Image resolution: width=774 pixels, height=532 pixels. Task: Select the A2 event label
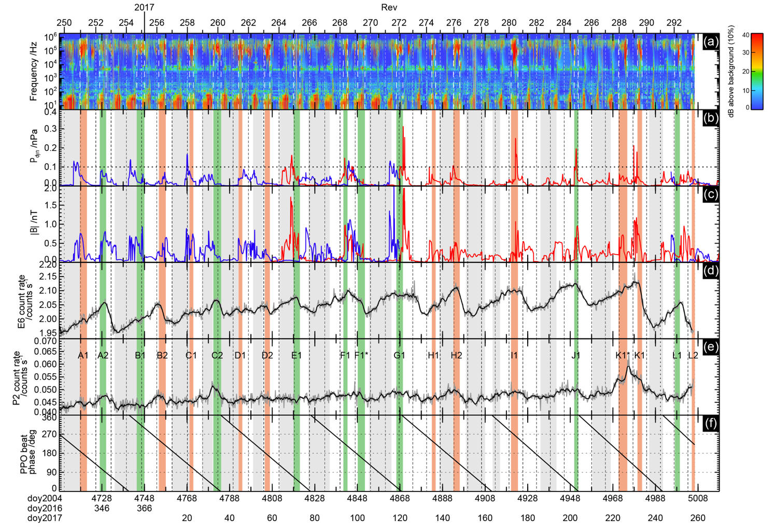[103, 355]
